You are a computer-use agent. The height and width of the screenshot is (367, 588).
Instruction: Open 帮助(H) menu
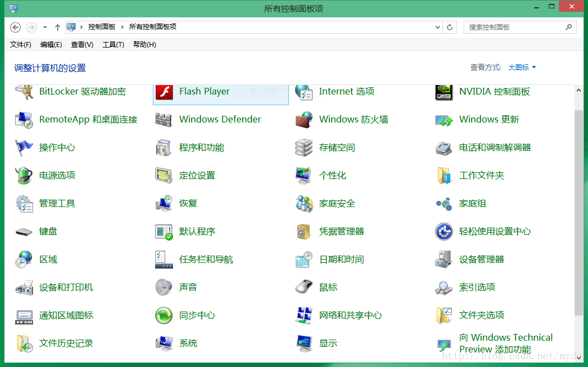click(144, 45)
